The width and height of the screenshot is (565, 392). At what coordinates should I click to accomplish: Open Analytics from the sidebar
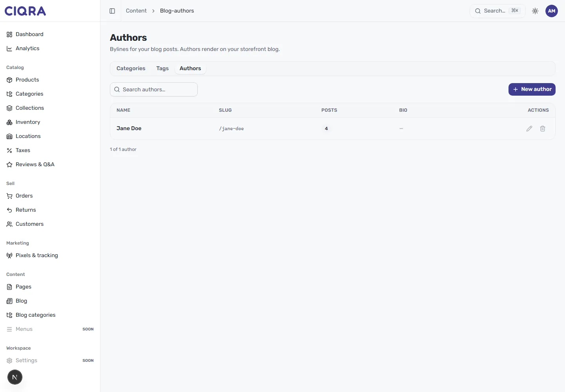pos(50,49)
